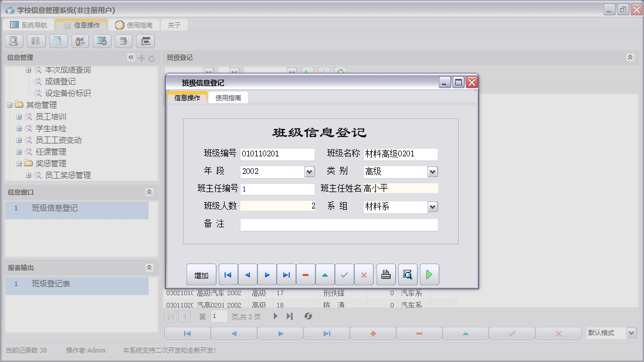
Task: Jump to first record using the dialog navigation icon
Action: [228, 274]
